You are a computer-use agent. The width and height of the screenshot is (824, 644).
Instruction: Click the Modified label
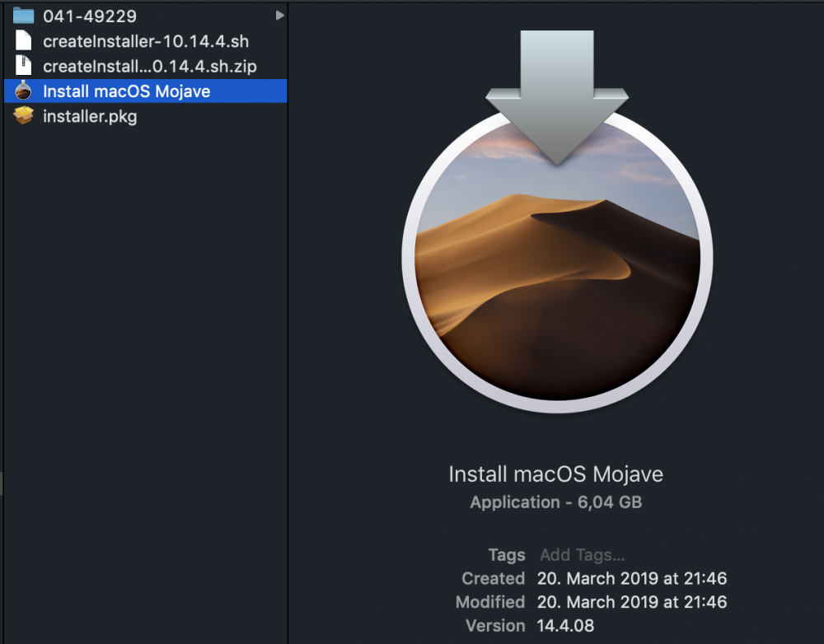pos(490,602)
